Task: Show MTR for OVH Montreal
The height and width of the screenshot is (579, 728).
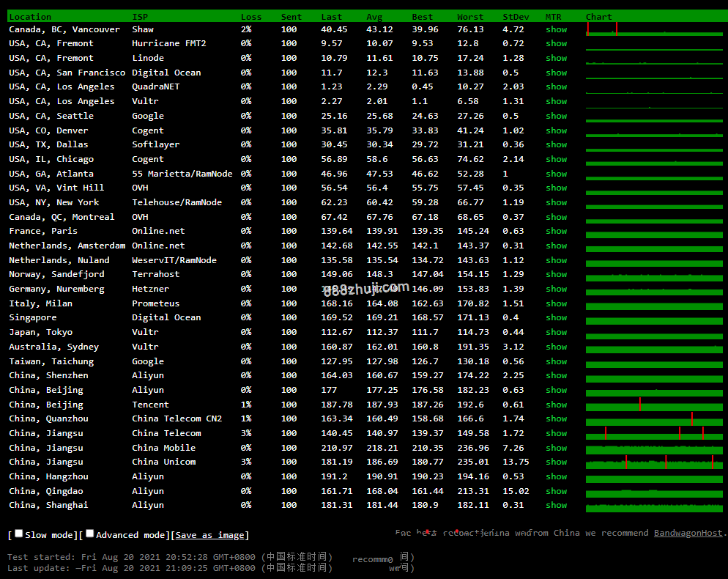Action: (x=556, y=217)
